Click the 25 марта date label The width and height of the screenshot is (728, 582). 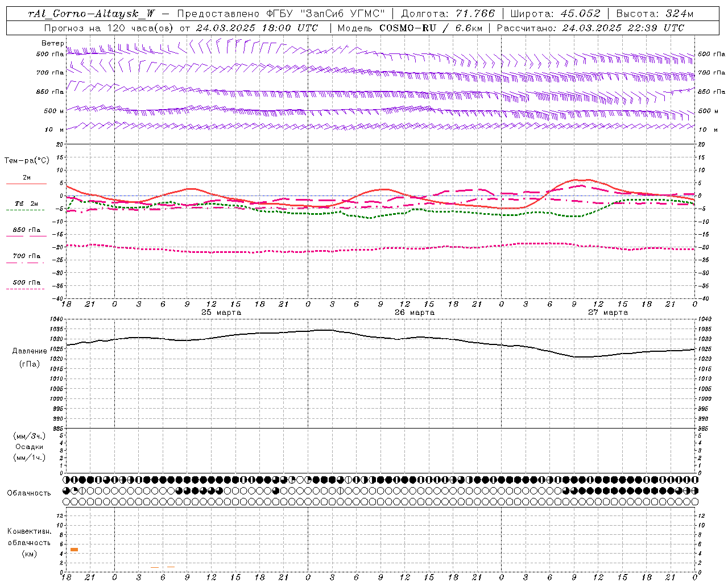[221, 313]
